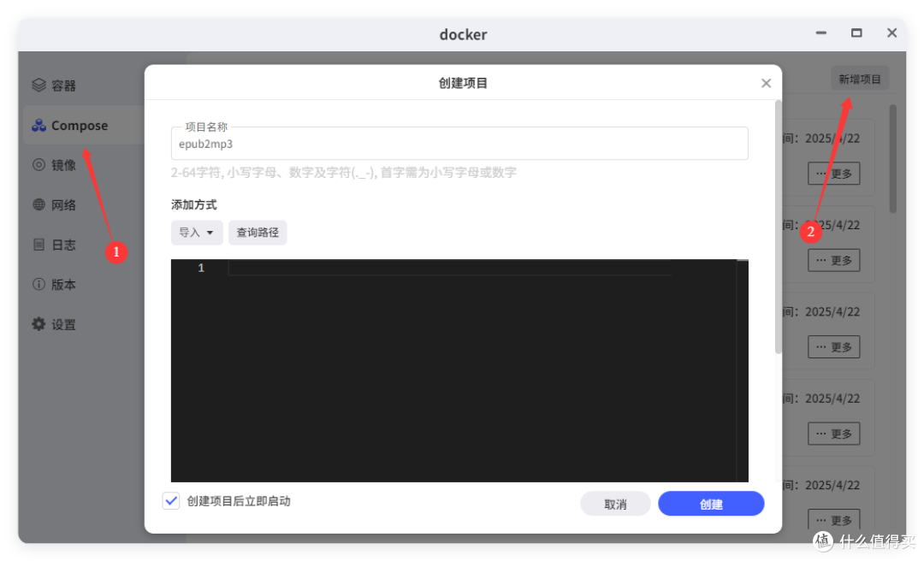This screenshot has width=924, height=561.
Task: Click the 容器 containers layers icon
Action: [38, 86]
